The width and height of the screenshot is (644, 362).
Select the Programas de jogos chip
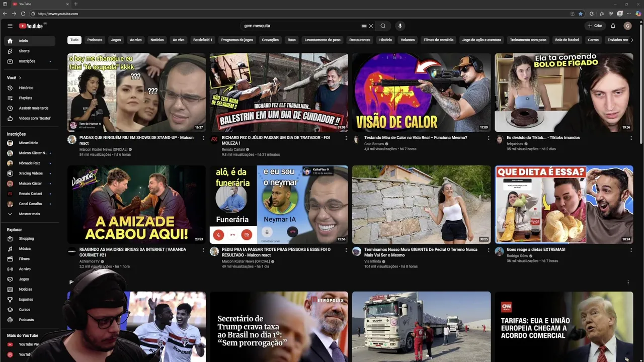point(237,40)
